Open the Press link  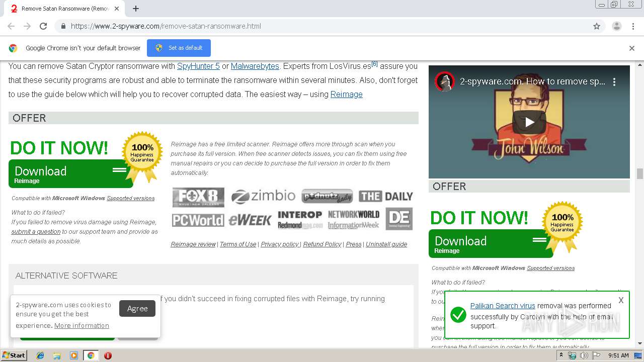354,244
